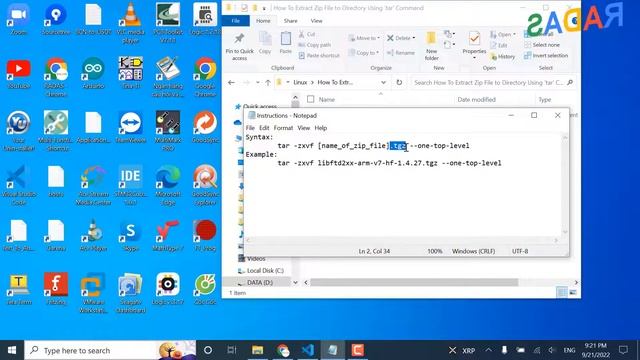Image resolution: width=640 pixels, height=360 pixels.
Task: Switch to the View ribbon tab in Explorer
Action: tap(316, 21)
